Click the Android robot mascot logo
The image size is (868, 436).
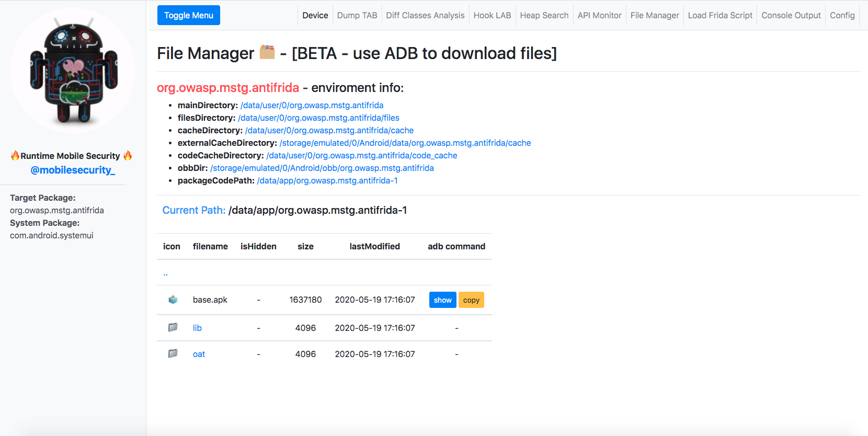click(x=73, y=70)
